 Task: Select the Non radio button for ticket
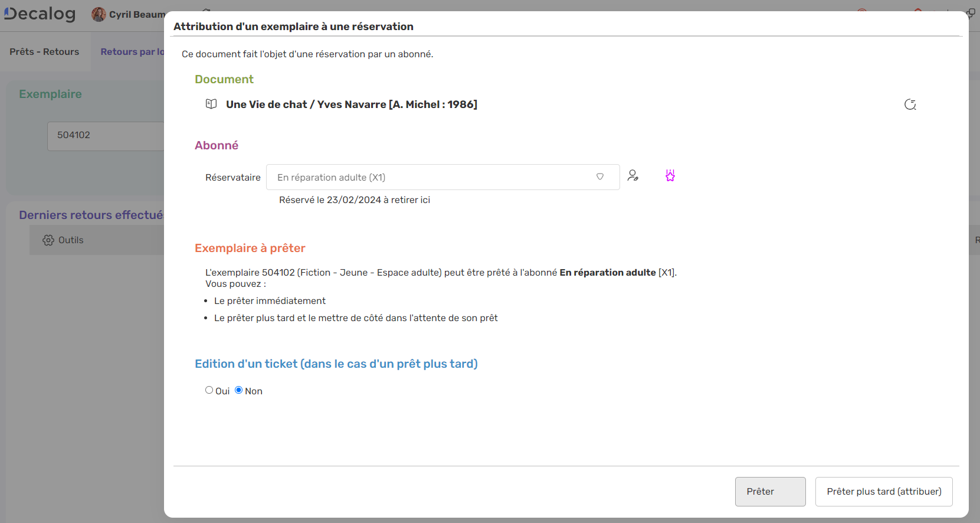tap(238, 390)
